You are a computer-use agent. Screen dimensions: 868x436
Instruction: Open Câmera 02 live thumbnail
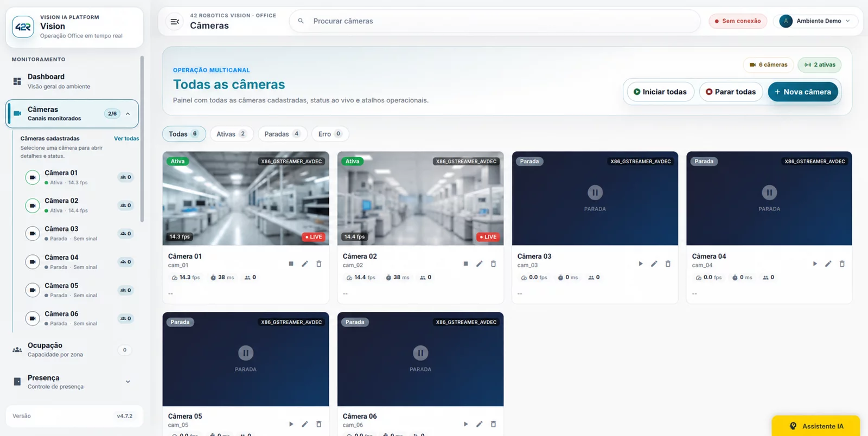(x=420, y=198)
